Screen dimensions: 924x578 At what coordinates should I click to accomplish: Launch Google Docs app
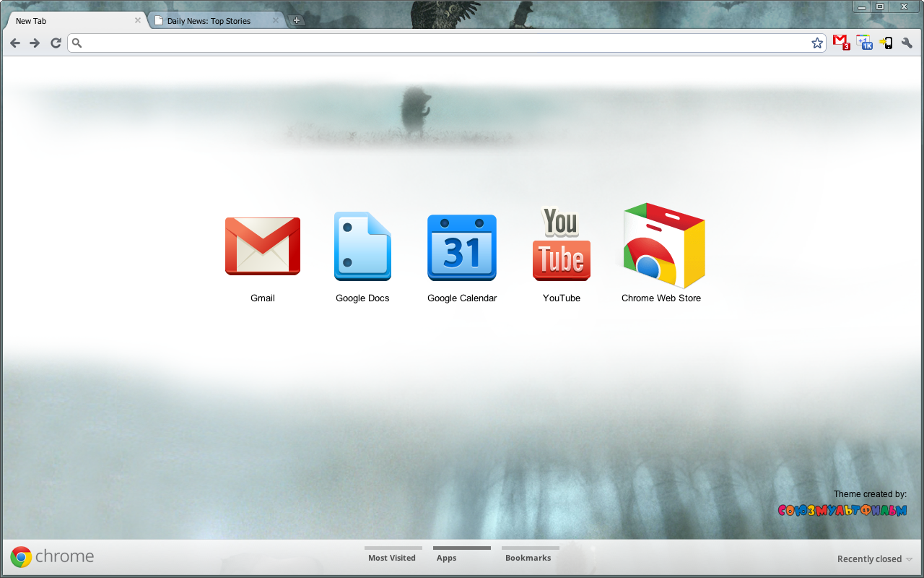[362, 246]
